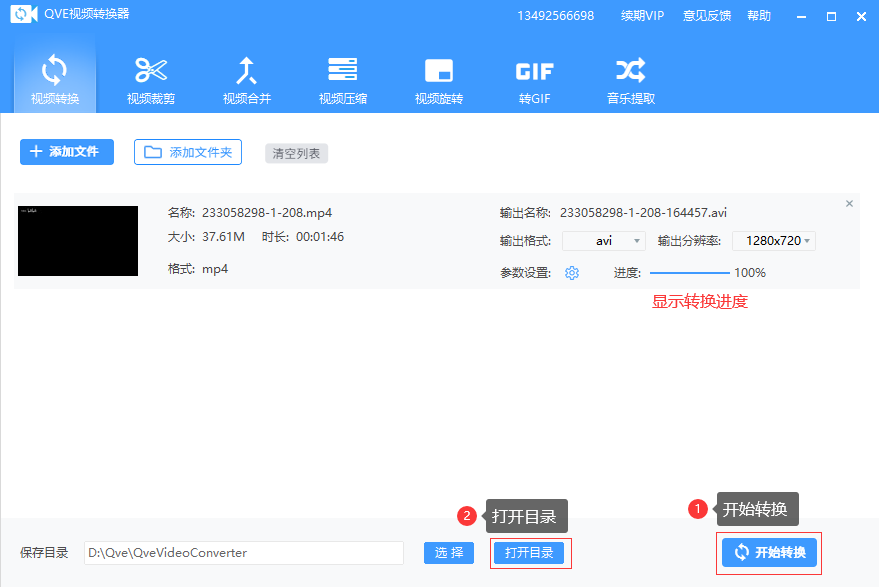
Task: Open the 1280x720 output resolution dropdown
Action: [774, 241]
